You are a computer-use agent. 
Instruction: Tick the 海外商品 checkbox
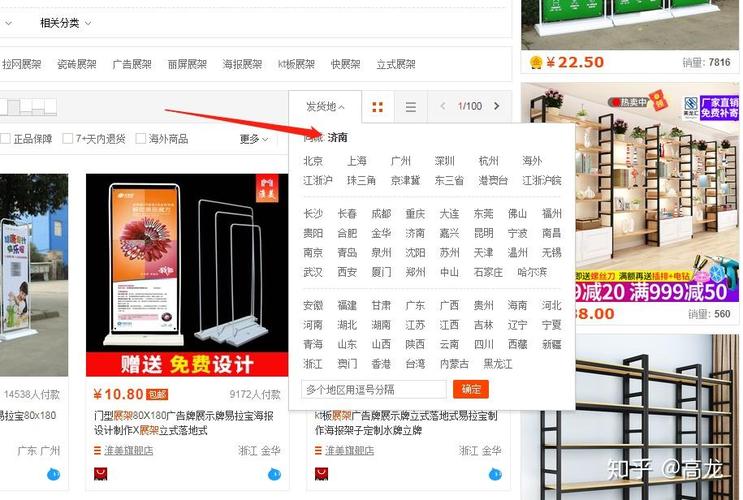[141, 138]
